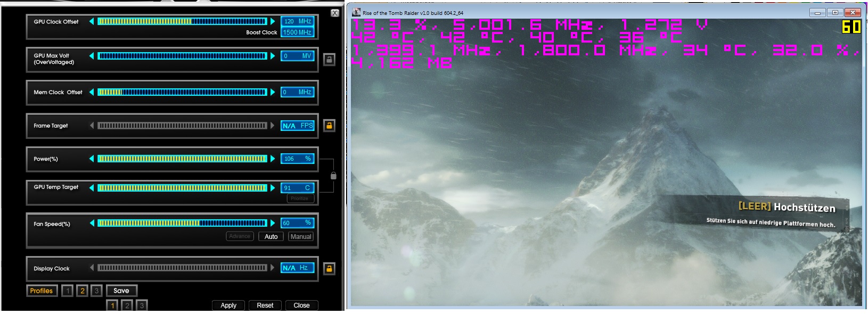Decrease Power(%) with left arrow

click(92, 159)
